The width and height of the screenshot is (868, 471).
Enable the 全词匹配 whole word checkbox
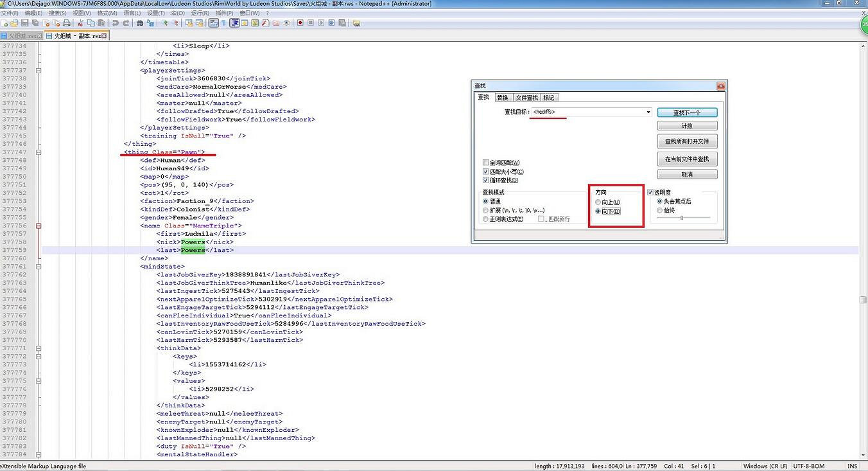click(x=486, y=163)
